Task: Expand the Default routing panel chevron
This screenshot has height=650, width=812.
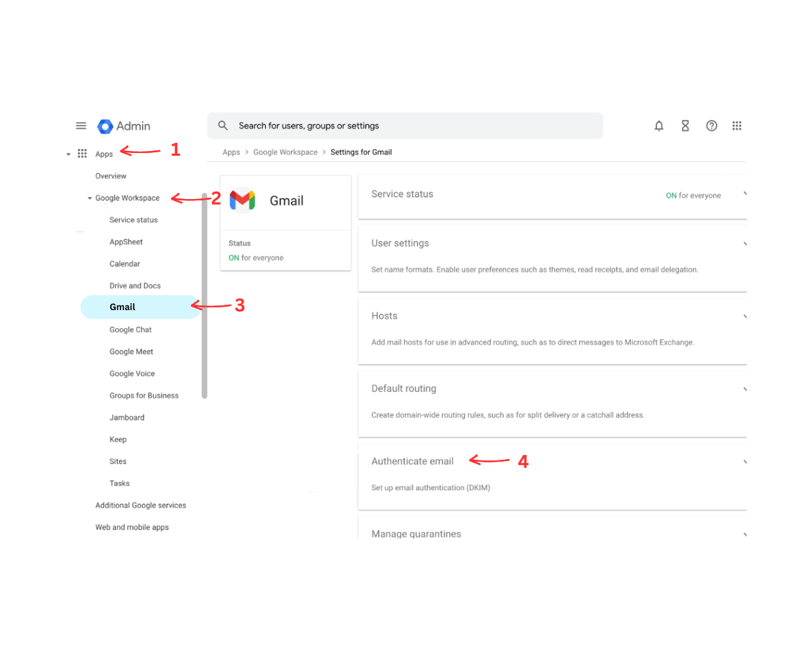Action: coord(744,389)
